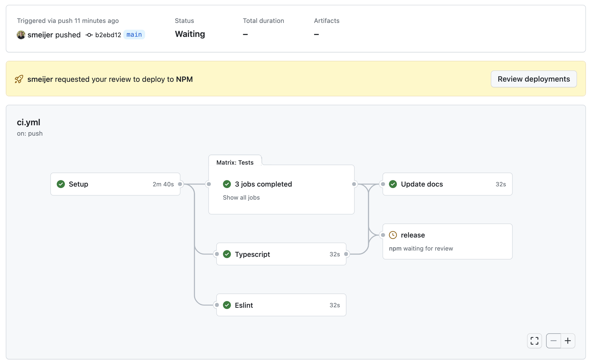
Task: Open the ci.yml workflow file
Action: (28, 122)
